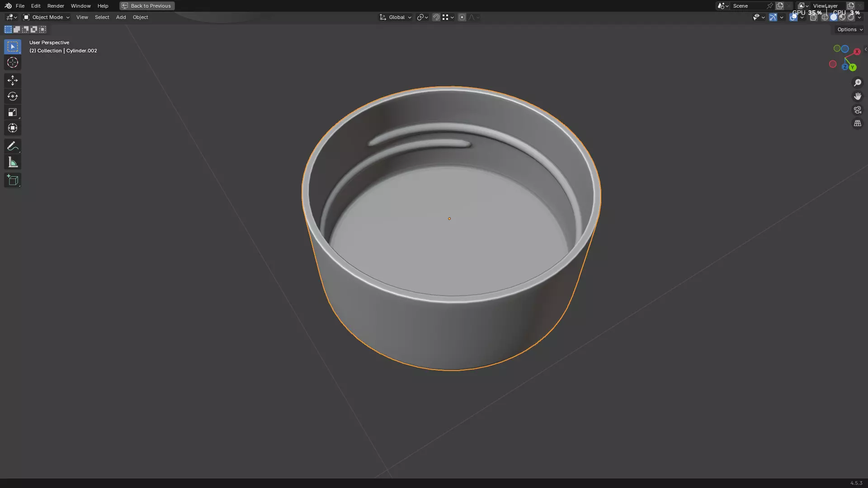Image resolution: width=868 pixels, height=488 pixels.
Task: Select the Cursor tool in the toolbar
Action: tap(12, 62)
